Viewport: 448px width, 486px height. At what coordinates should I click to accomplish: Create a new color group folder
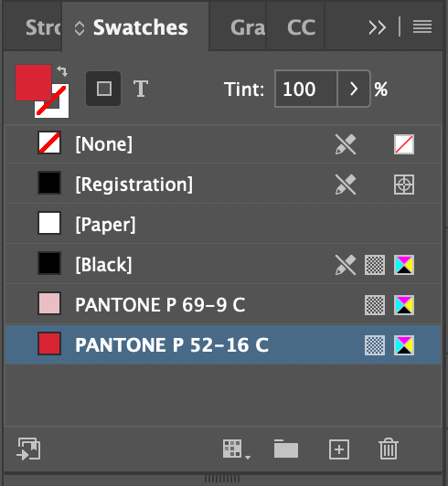coord(286,449)
